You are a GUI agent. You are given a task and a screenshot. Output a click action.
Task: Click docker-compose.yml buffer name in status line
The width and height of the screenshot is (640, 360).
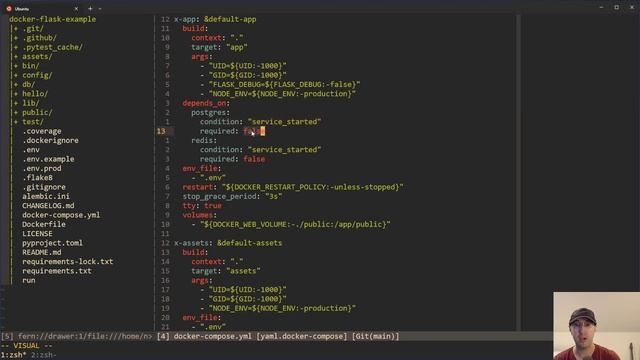tap(213, 336)
